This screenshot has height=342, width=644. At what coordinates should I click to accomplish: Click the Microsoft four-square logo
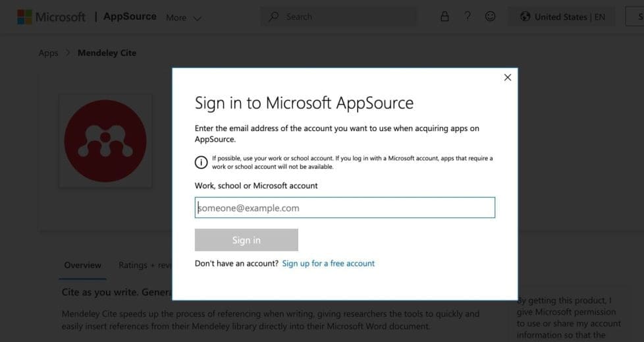(x=25, y=17)
